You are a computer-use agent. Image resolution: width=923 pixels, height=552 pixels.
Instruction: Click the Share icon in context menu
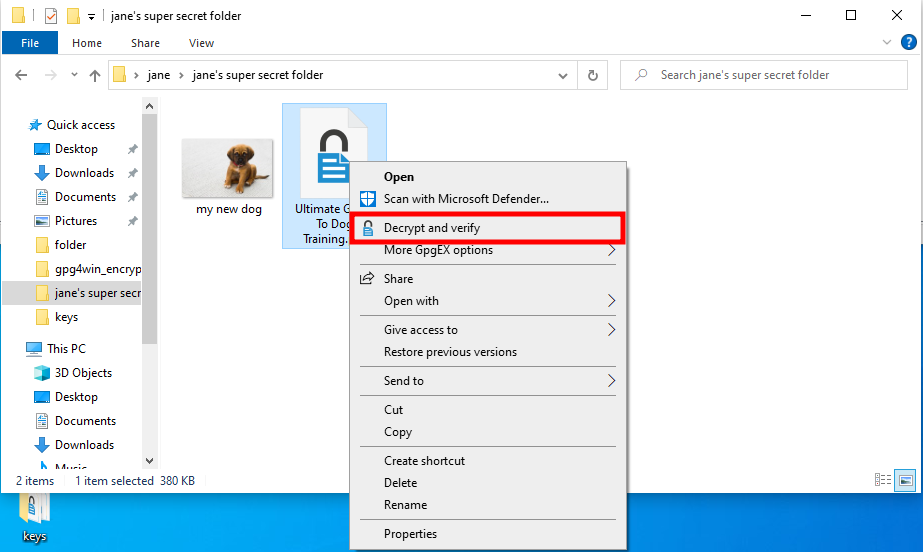point(368,279)
